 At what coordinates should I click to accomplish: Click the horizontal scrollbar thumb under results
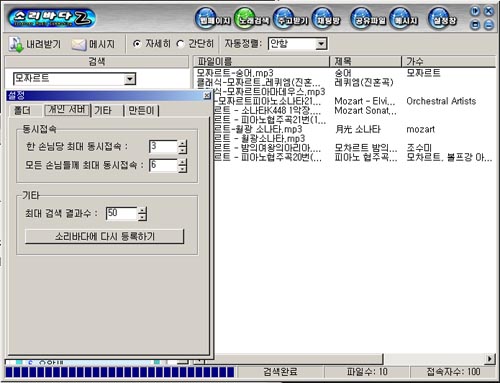293,359
